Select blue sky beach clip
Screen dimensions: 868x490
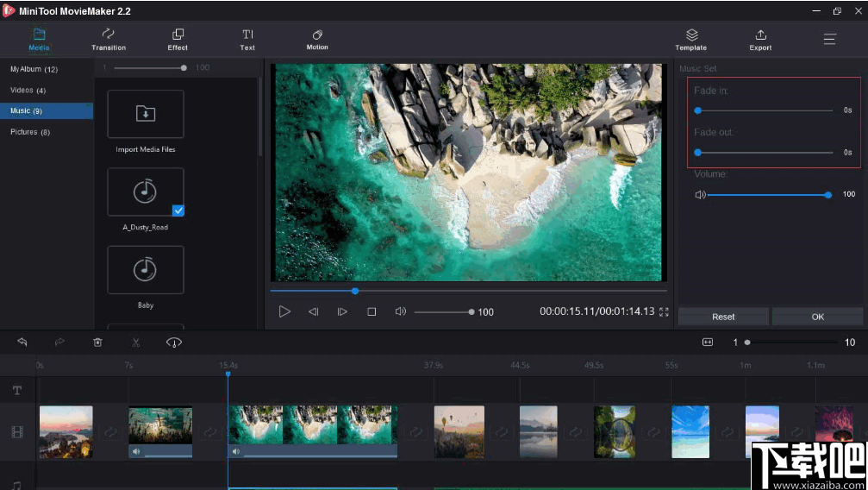[690, 432]
